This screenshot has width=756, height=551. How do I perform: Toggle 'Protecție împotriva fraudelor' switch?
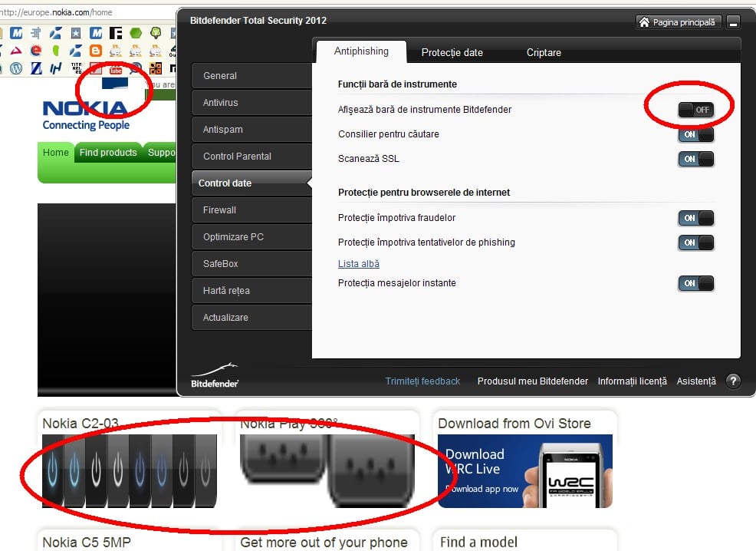pos(695,218)
